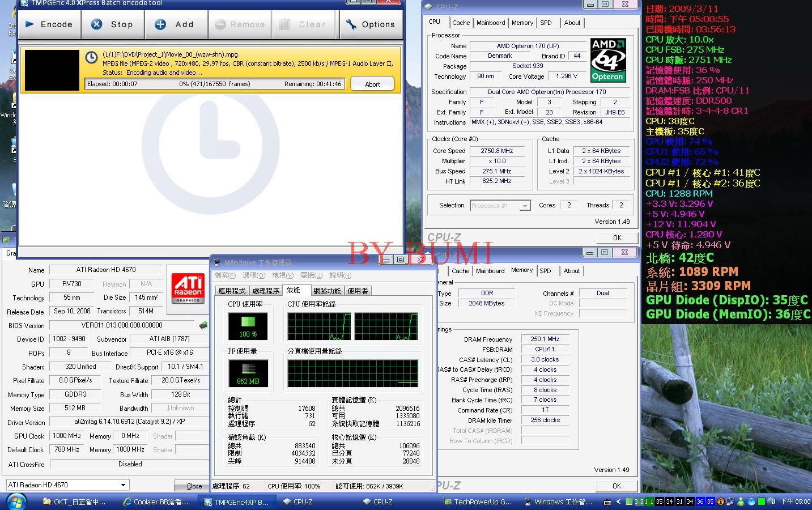Switch to 網路功能 tab in Task Manager

point(327,291)
